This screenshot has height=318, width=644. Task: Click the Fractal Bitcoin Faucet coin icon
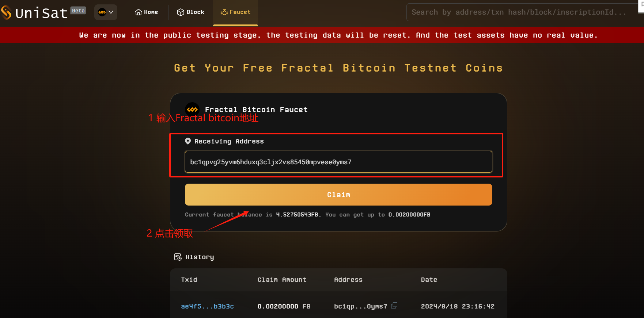pyautogui.click(x=192, y=109)
